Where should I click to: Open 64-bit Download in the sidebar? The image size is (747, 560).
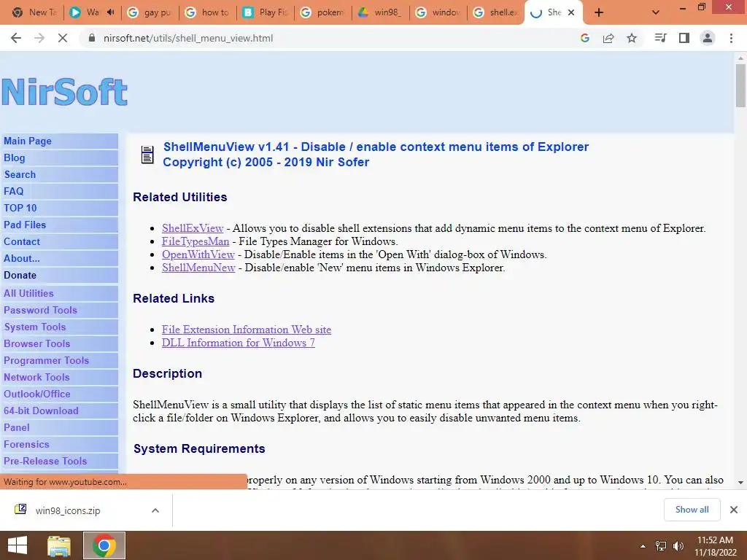(x=59, y=411)
